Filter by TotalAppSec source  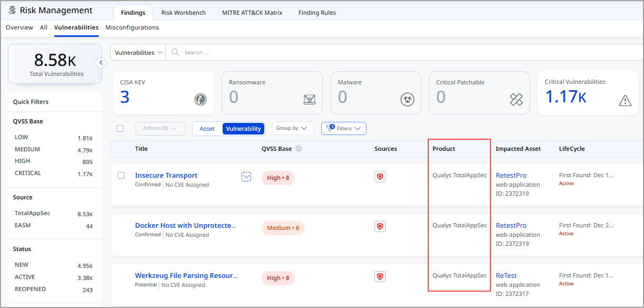[54, 214]
